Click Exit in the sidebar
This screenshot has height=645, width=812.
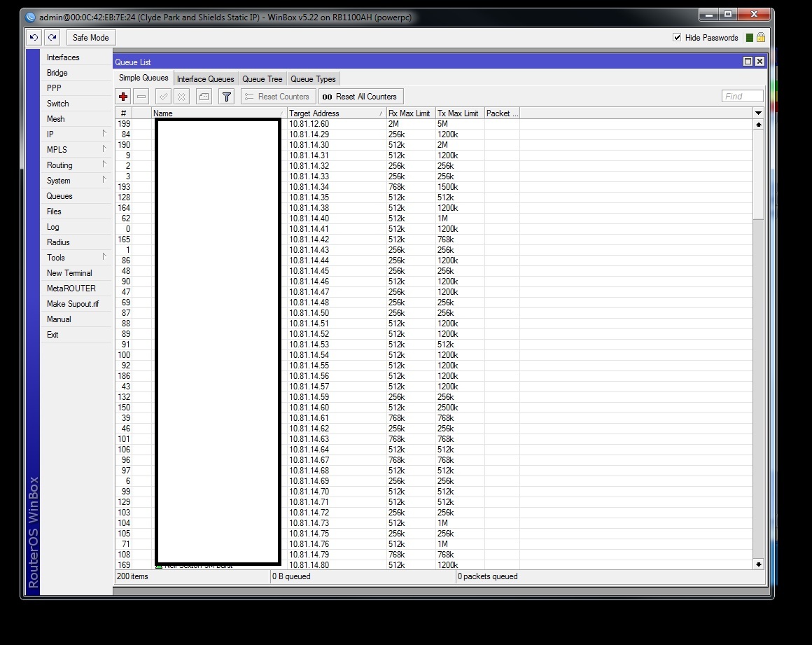[x=76, y=335]
